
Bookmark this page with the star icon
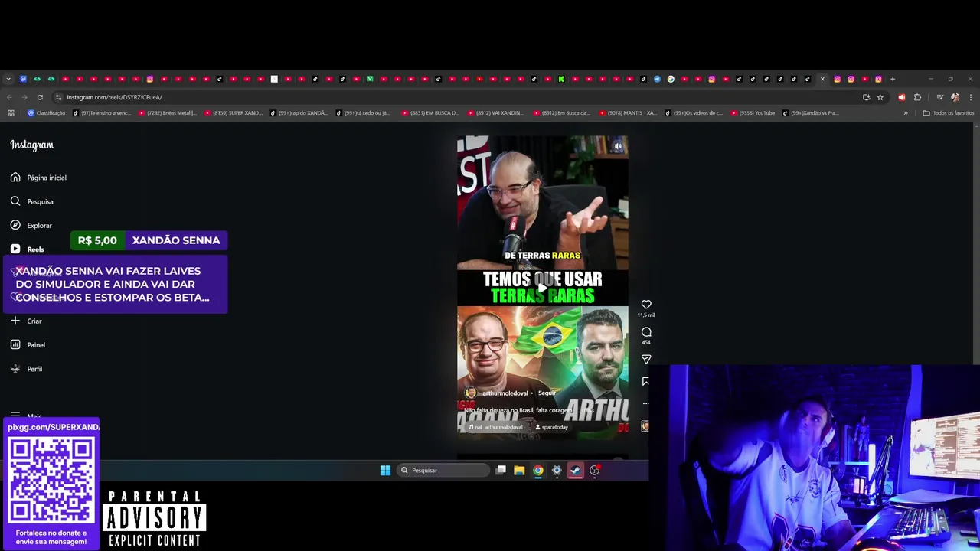[880, 97]
